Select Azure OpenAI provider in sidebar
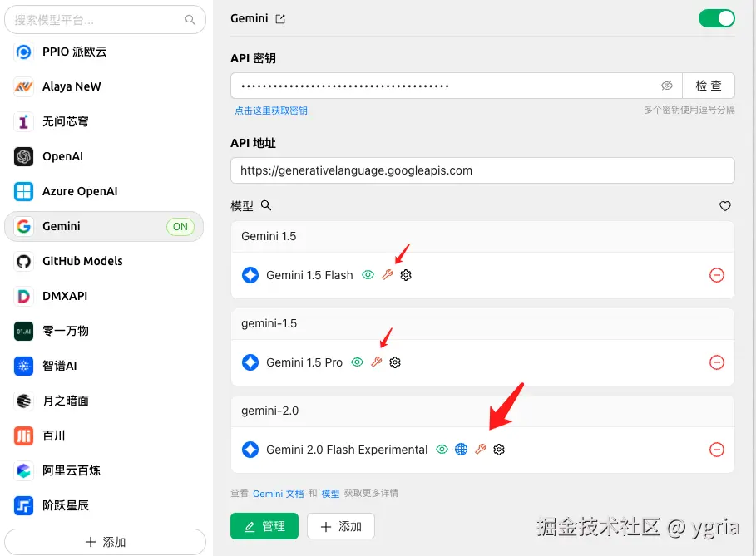Viewport: 756px width, 556px height. (104, 191)
